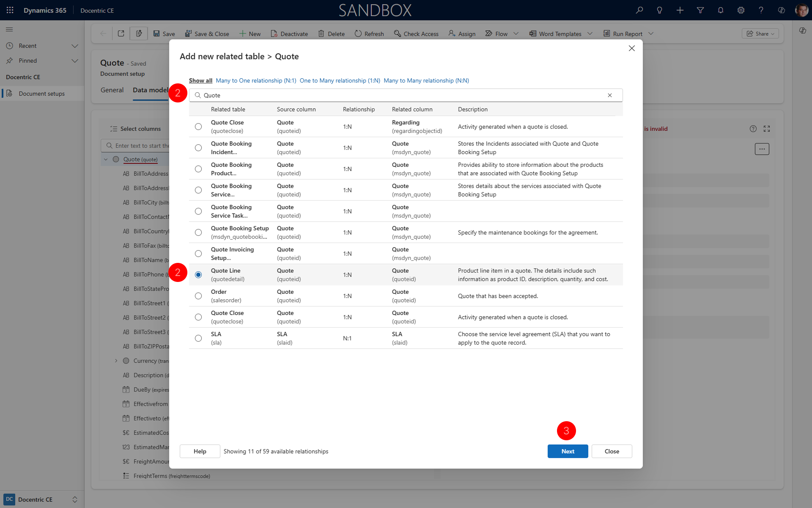Click the Flow command
The width and height of the screenshot is (812, 508).
click(497, 33)
